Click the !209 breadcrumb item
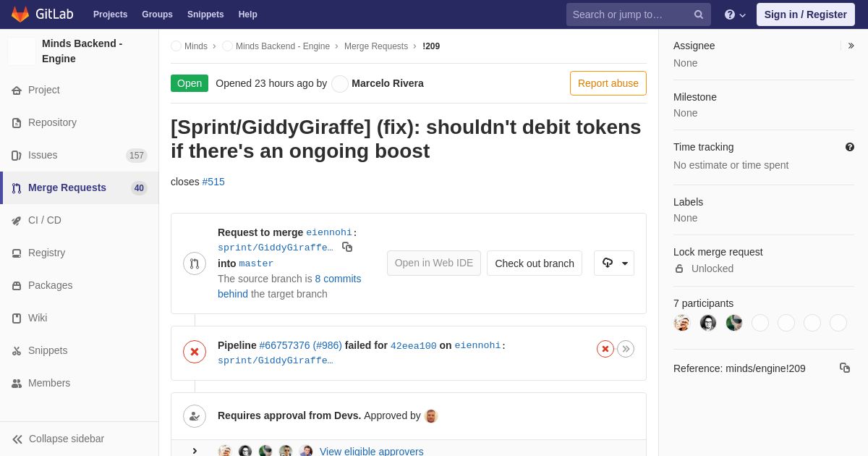The image size is (868, 456). 431,46
